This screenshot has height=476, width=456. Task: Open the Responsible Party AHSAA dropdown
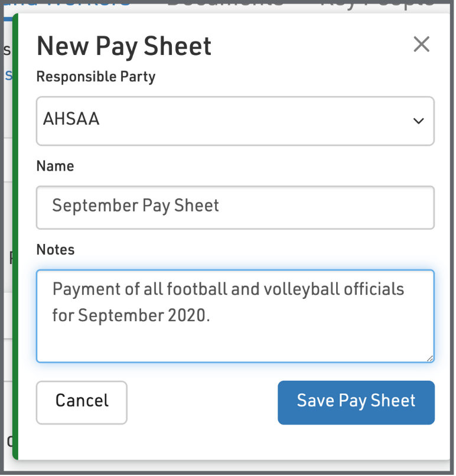tap(235, 120)
